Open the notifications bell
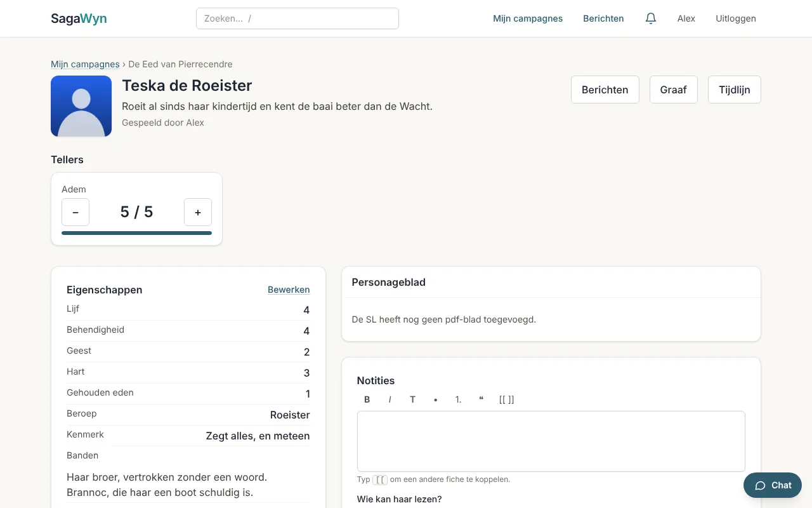This screenshot has width=812, height=508. click(x=651, y=18)
